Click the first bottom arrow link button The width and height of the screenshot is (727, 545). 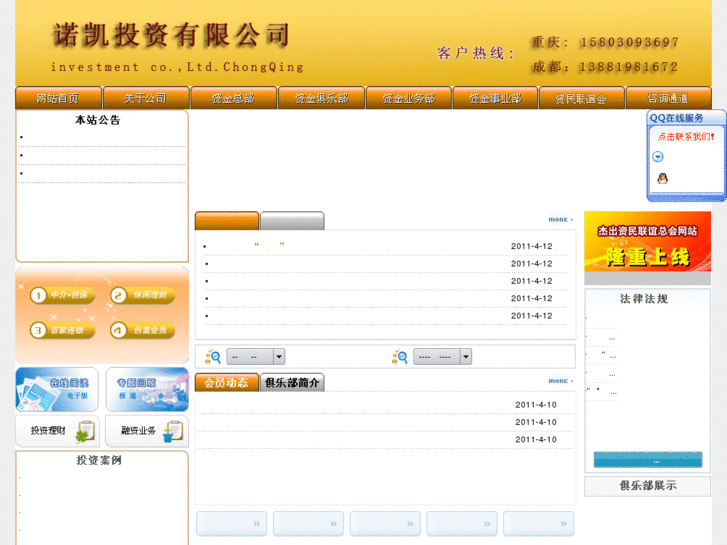coord(231,524)
